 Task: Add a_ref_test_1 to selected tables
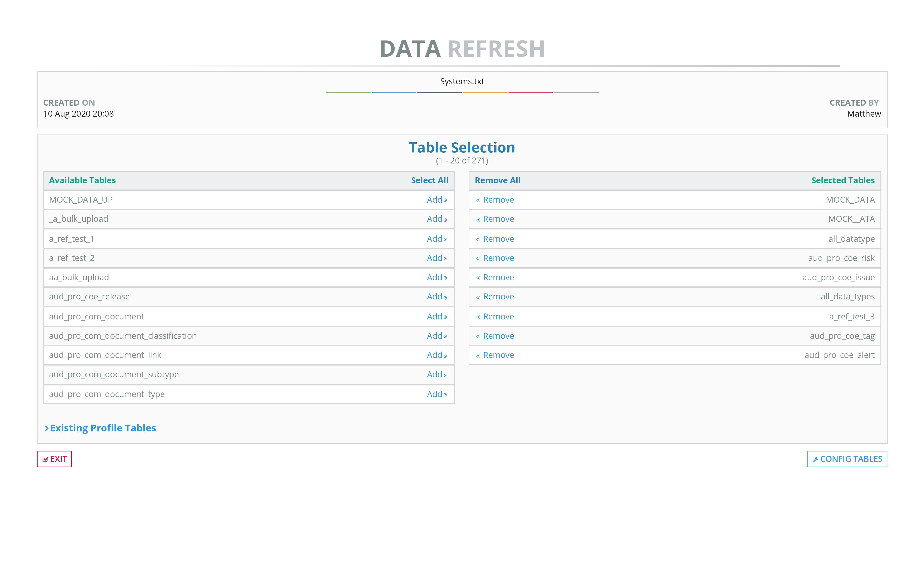point(437,239)
